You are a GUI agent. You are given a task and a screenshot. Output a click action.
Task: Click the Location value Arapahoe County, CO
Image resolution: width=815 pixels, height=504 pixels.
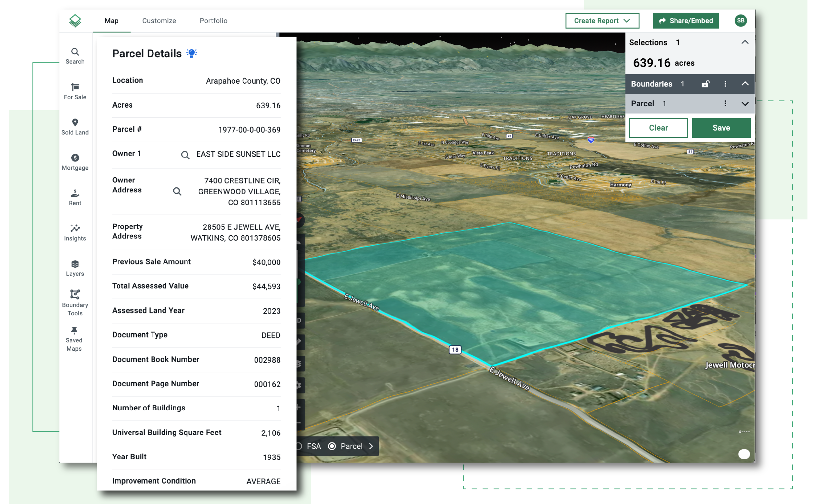(x=243, y=81)
